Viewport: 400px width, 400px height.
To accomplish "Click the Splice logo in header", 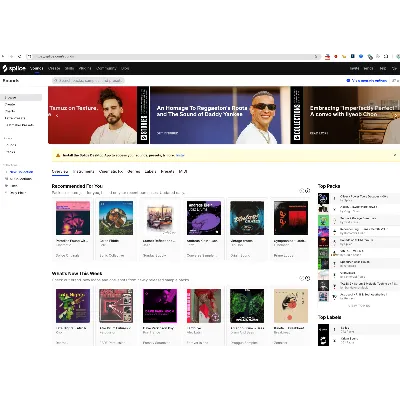I will pos(14,68).
